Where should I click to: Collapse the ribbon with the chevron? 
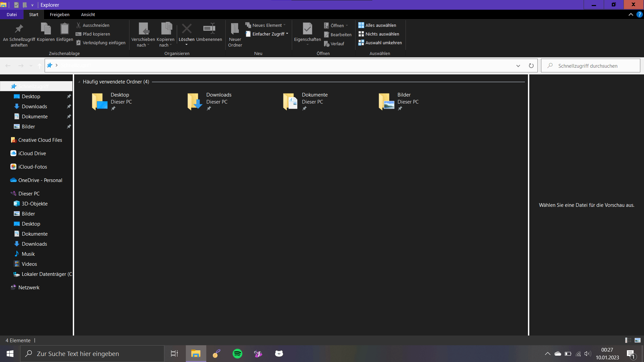coord(631,14)
